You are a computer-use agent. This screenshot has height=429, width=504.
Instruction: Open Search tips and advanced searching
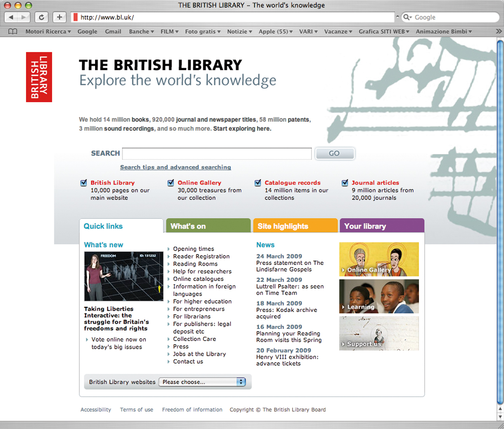click(175, 167)
